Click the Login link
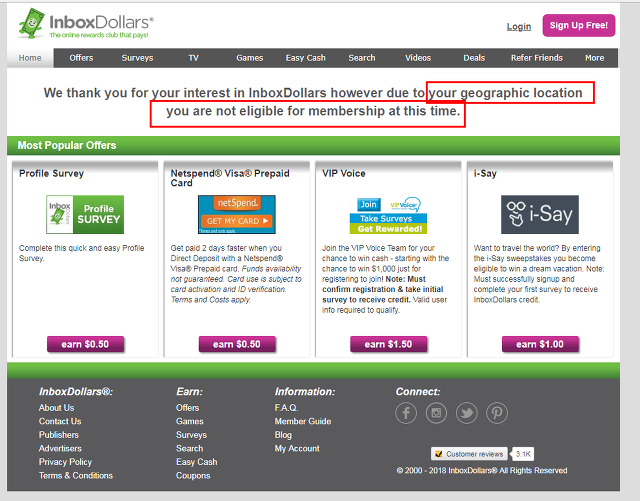 click(519, 27)
